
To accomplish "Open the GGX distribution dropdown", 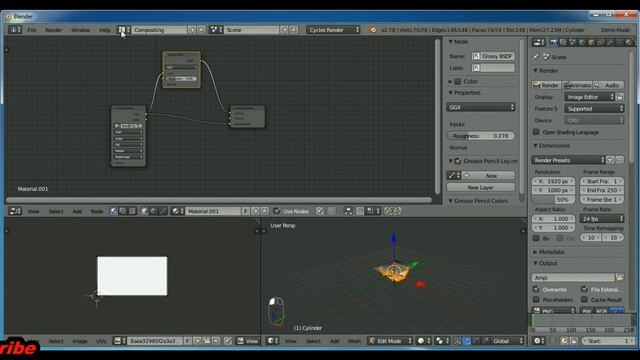I will click(481, 107).
